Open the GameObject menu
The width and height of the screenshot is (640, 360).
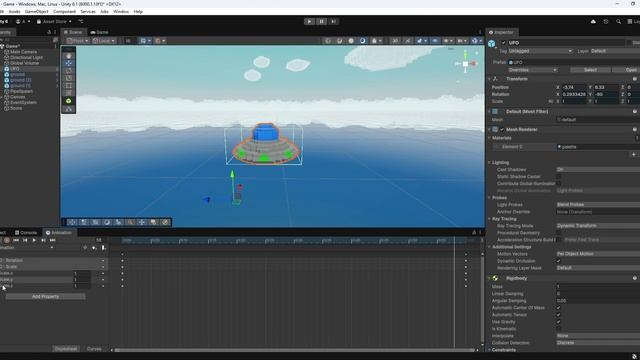[37, 11]
